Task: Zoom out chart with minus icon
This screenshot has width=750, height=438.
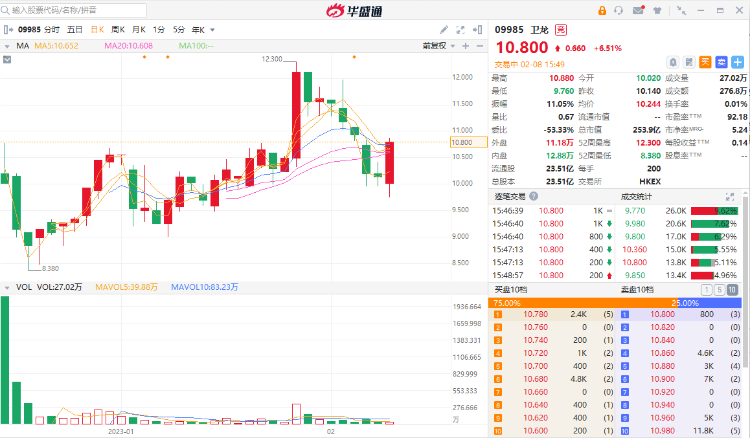Action: click(480, 46)
